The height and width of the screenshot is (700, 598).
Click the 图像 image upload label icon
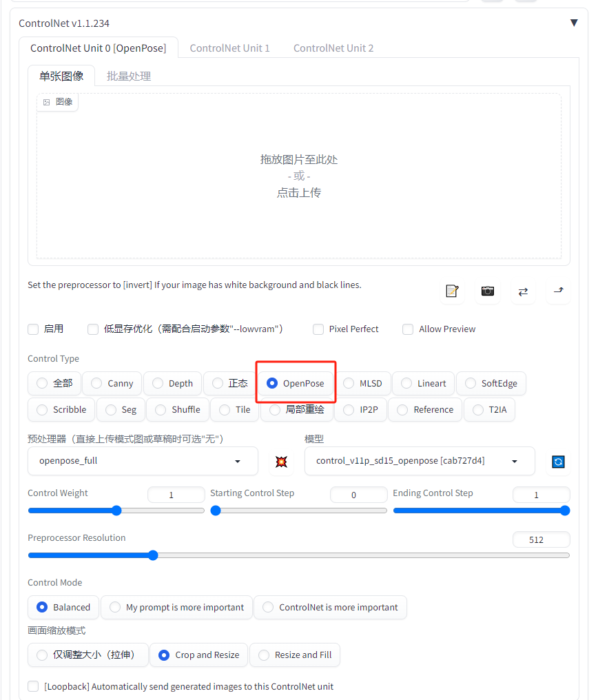coord(57,101)
